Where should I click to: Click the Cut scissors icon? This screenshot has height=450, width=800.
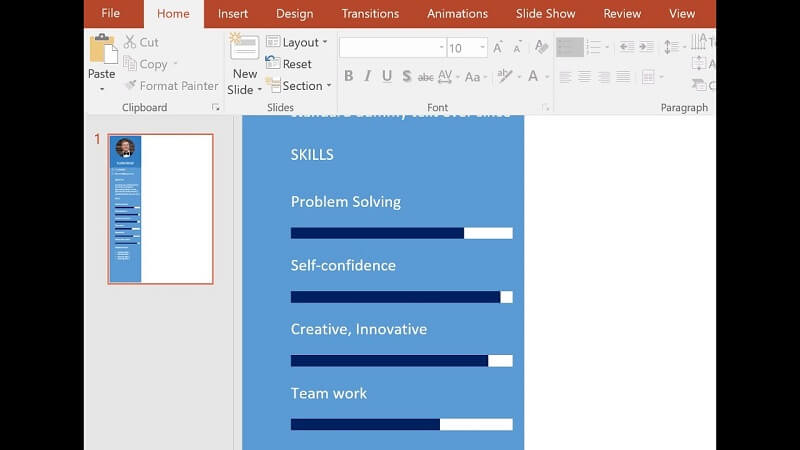pyautogui.click(x=131, y=42)
